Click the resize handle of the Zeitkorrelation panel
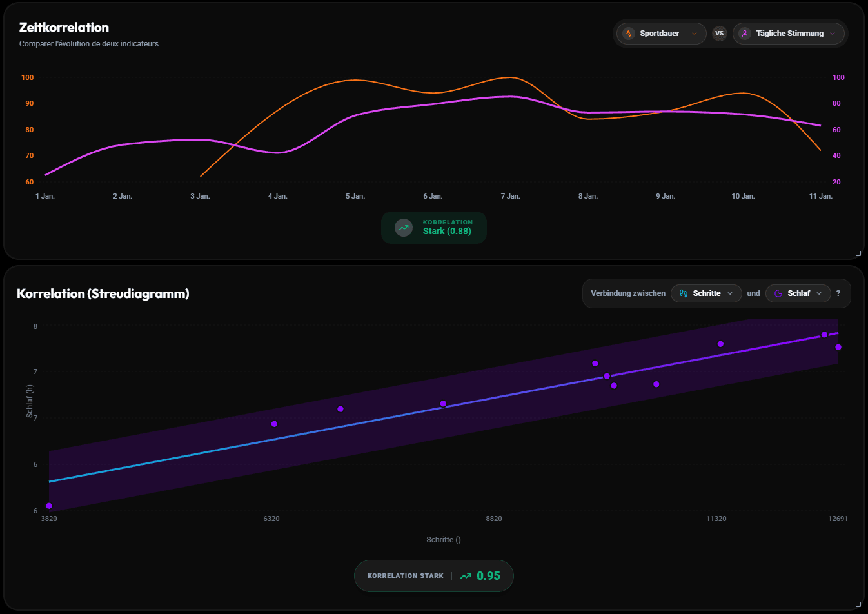This screenshot has width=868, height=614. coord(858,253)
